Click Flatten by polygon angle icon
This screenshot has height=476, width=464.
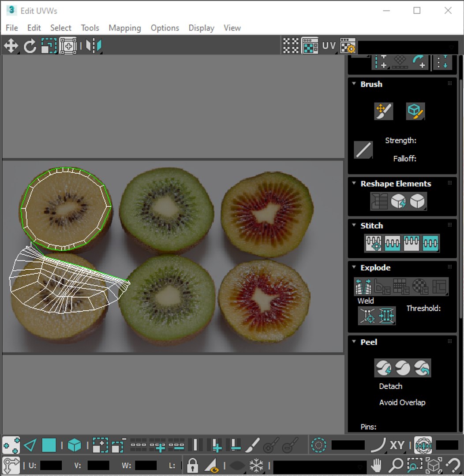(382, 286)
